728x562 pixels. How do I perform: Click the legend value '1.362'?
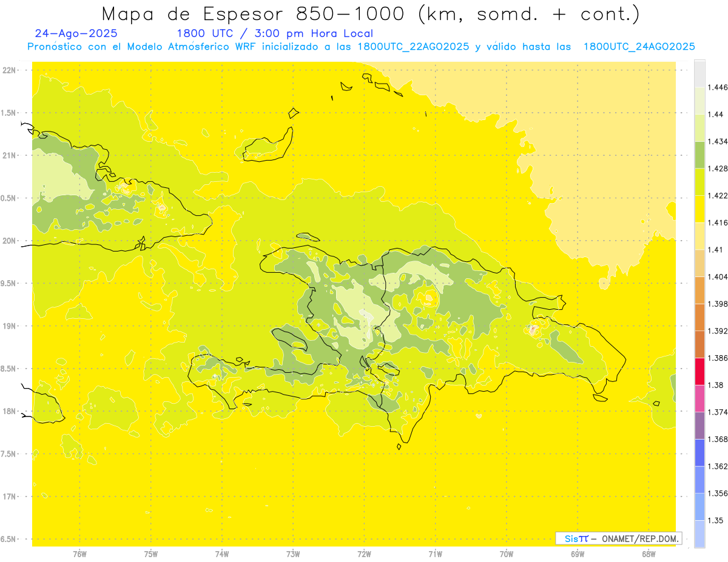pos(717,466)
